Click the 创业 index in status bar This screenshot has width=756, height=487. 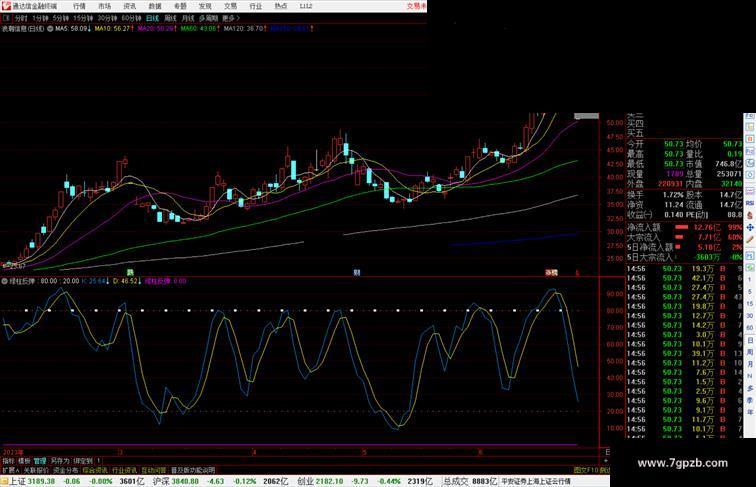(x=305, y=481)
